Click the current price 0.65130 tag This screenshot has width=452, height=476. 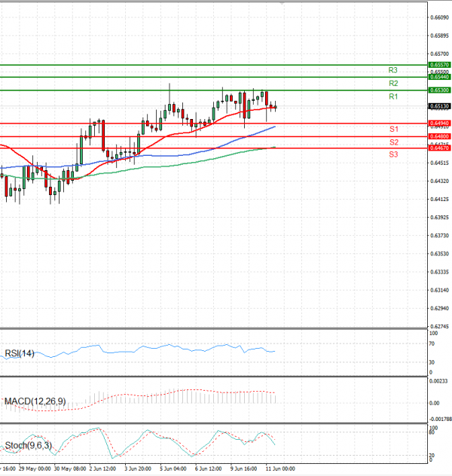pos(439,107)
